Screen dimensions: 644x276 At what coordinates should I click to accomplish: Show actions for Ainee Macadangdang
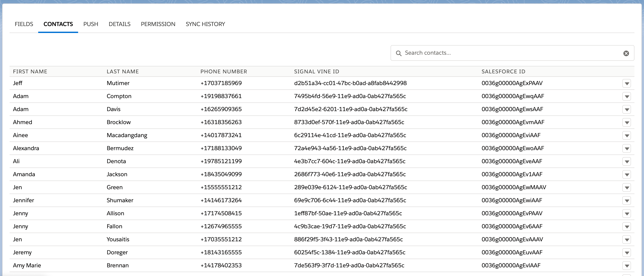point(626,135)
